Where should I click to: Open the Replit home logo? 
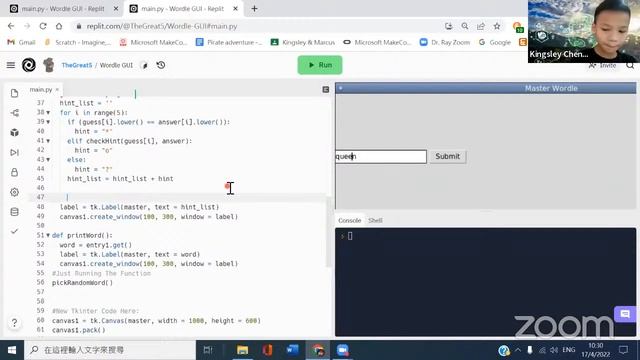click(29, 65)
